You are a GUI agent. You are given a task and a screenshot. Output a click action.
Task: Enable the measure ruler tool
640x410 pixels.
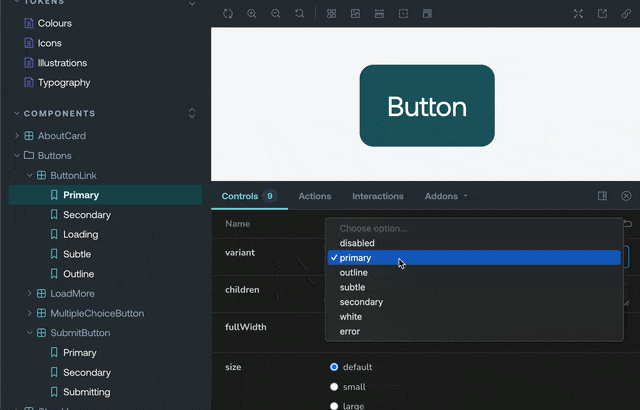click(x=379, y=13)
